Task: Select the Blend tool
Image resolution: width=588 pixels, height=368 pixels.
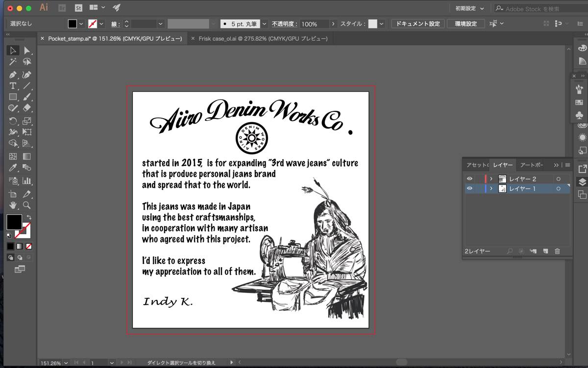Action: (27, 168)
